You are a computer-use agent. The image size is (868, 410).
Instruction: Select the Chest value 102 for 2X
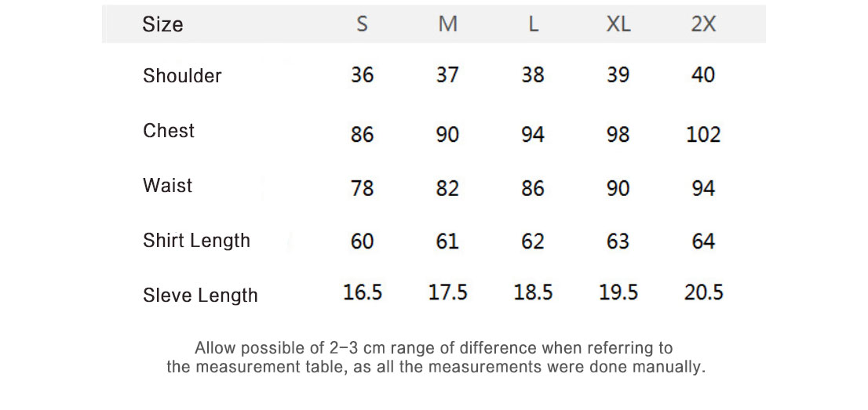703,135
